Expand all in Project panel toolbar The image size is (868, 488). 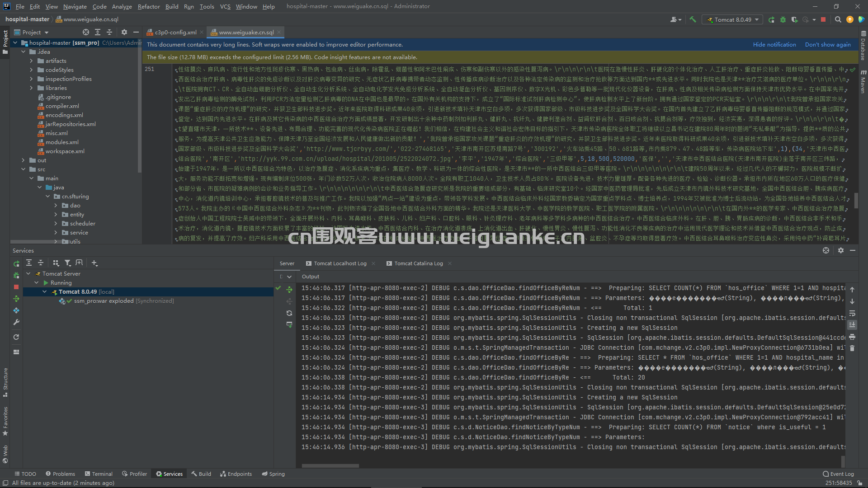click(98, 32)
